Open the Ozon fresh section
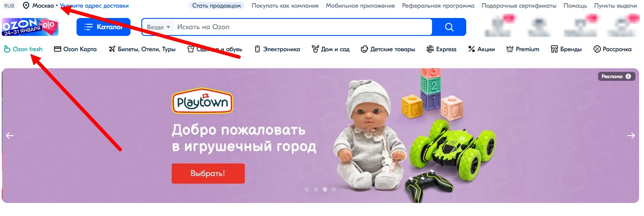This screenshot has height=216, width=644. (x=23, y=49)
